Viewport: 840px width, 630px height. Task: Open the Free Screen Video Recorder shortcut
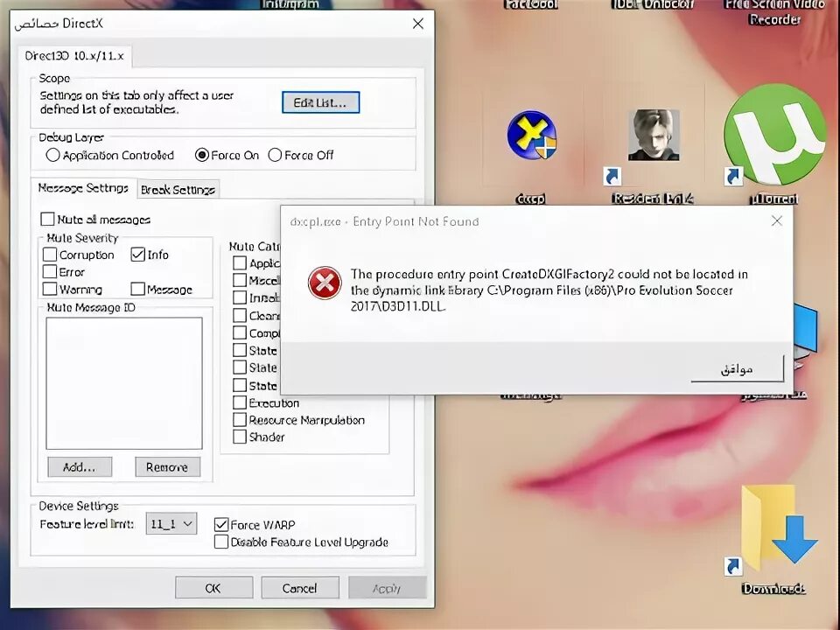774,11
